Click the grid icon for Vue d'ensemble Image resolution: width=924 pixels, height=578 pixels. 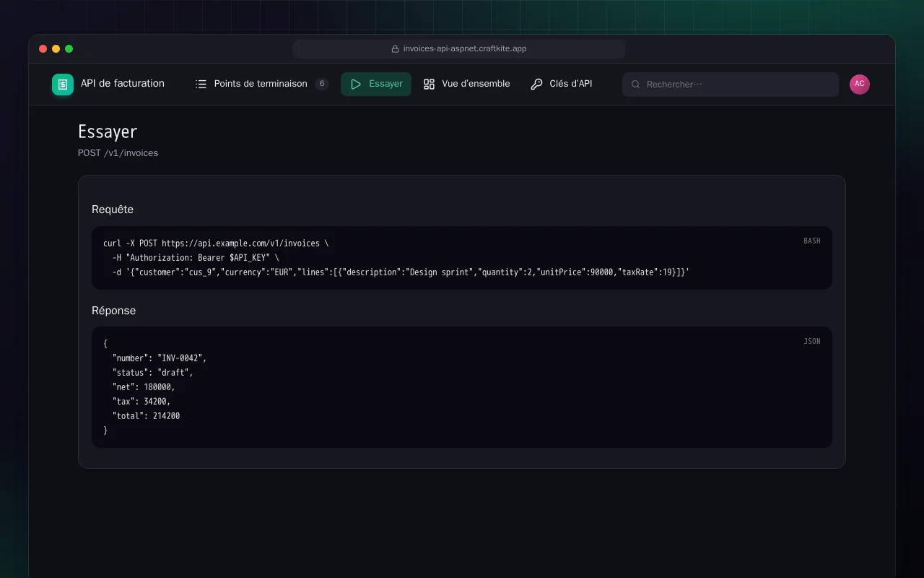429,84
